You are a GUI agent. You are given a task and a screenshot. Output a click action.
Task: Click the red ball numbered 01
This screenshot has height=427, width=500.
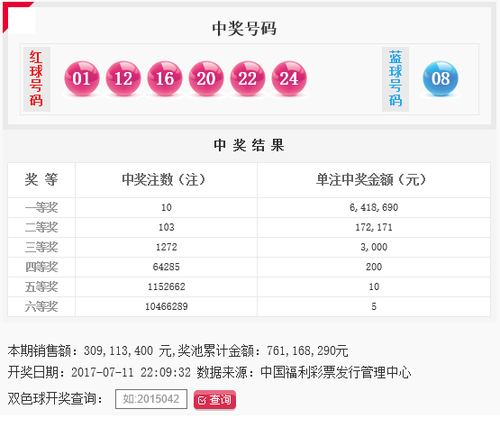pyautogui.click(x=82, y=79)
